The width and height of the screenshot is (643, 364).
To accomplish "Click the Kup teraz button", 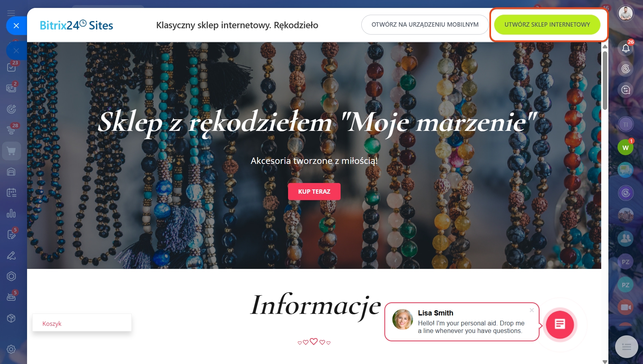I will 314,191.
